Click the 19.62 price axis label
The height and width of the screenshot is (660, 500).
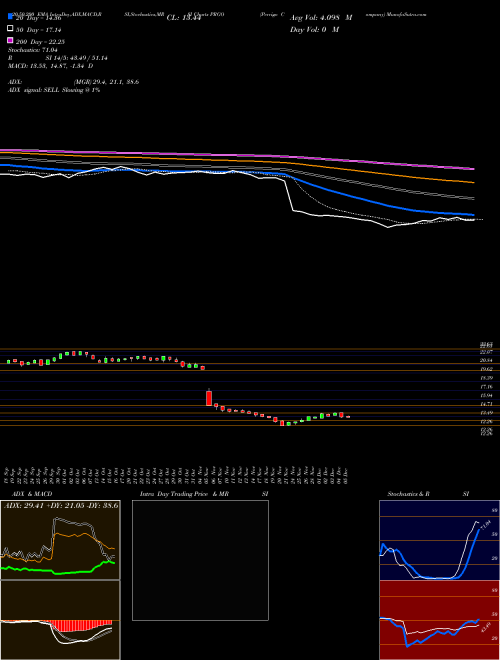(x=486, y=369)
